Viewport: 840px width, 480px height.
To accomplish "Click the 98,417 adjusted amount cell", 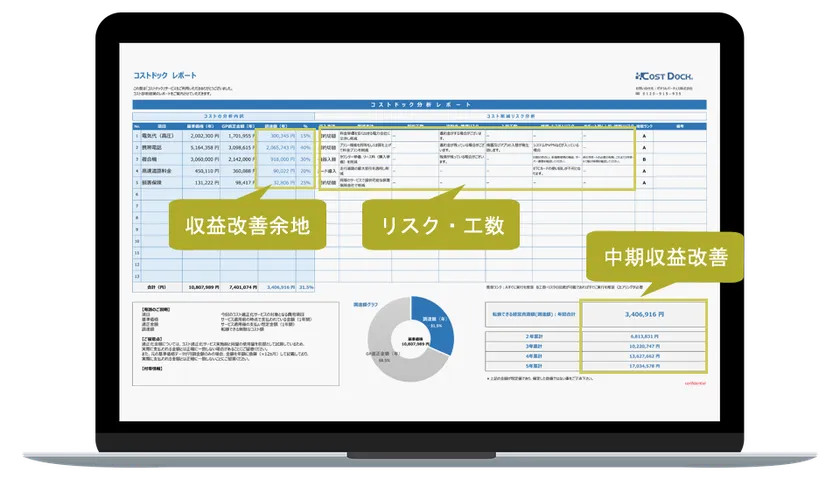I will coord(239,183).
